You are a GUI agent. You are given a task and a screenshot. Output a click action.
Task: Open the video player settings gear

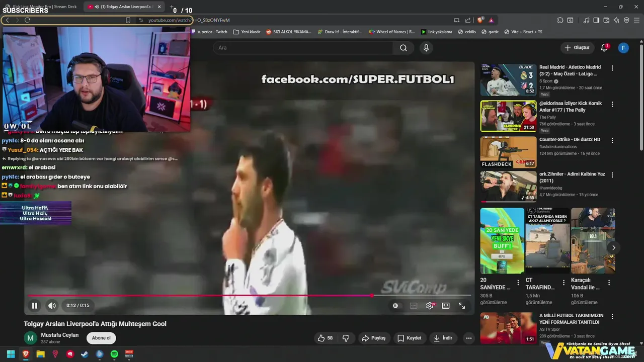[430, 305]
